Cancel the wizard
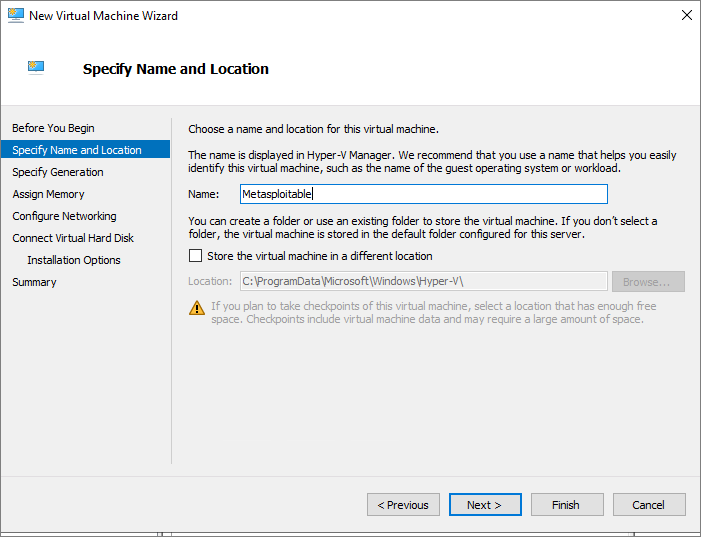This screenshot has width=701, height=537. coord(649,505)
